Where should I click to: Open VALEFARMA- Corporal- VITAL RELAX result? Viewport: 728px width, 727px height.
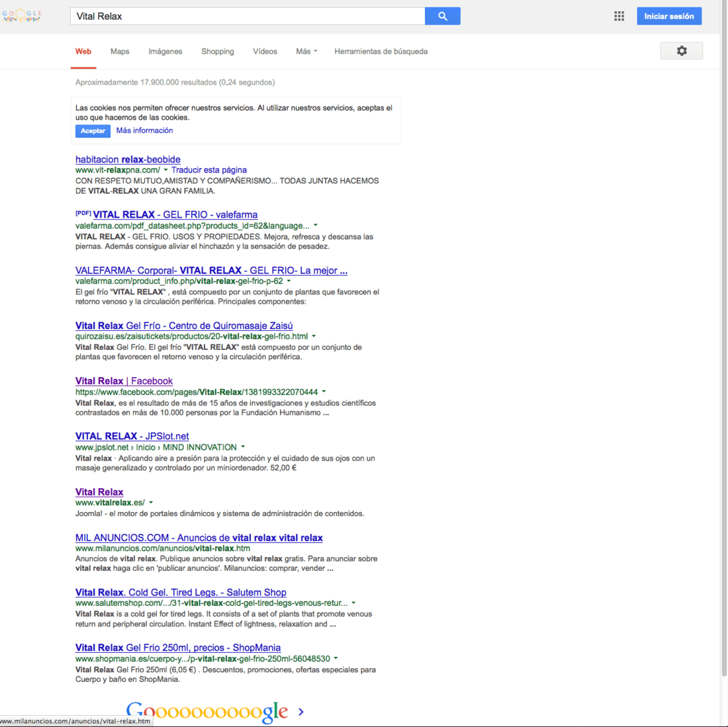tap(211, 271)
